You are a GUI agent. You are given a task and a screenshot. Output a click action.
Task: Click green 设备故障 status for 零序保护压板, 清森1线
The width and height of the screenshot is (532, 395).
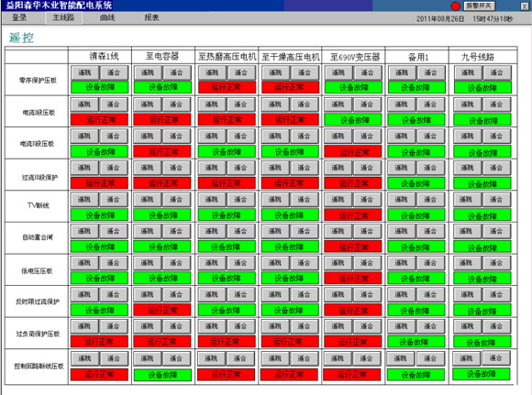click(100, 87)
